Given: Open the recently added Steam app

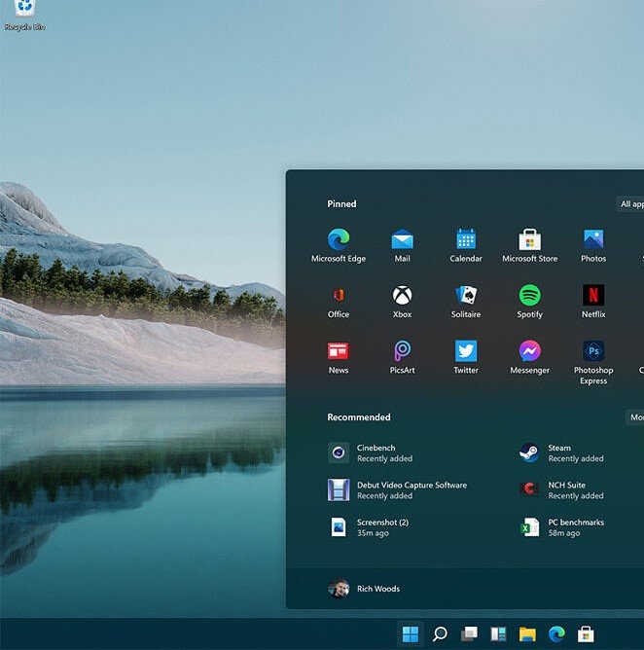Looking at the screenshot, I should pos(561,452).
